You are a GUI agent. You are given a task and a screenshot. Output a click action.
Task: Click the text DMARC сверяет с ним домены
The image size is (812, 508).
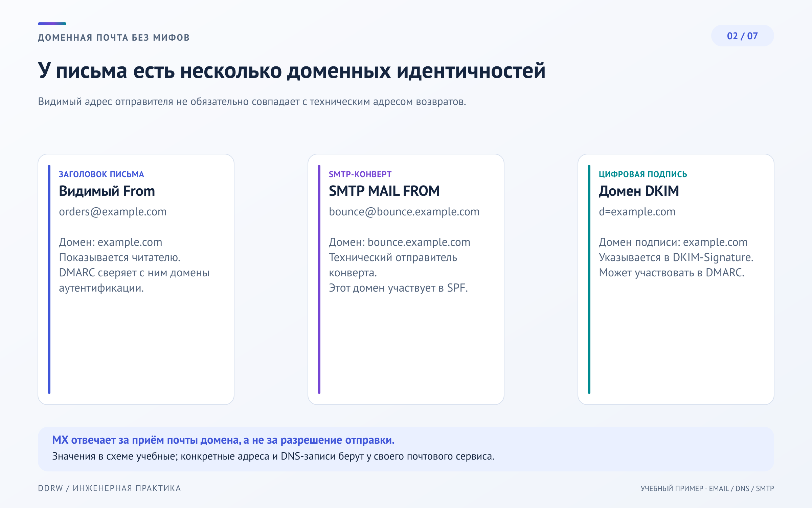(x=134, y=273)
